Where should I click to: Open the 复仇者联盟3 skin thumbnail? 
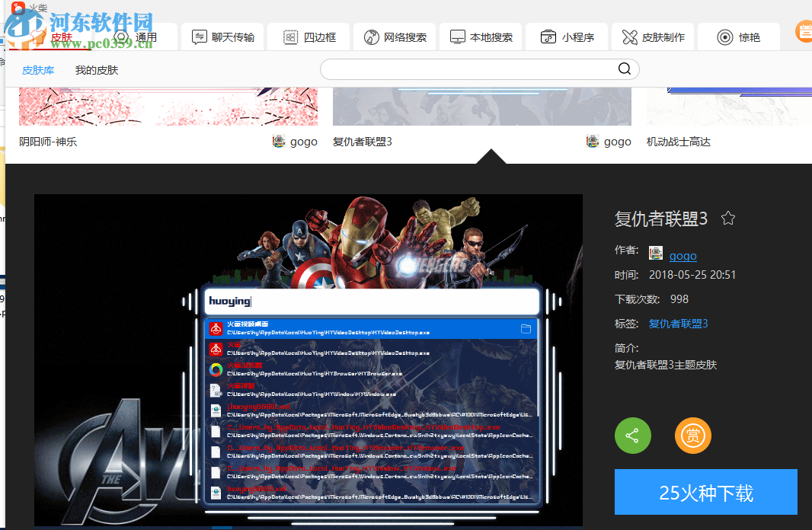[482, 107]
